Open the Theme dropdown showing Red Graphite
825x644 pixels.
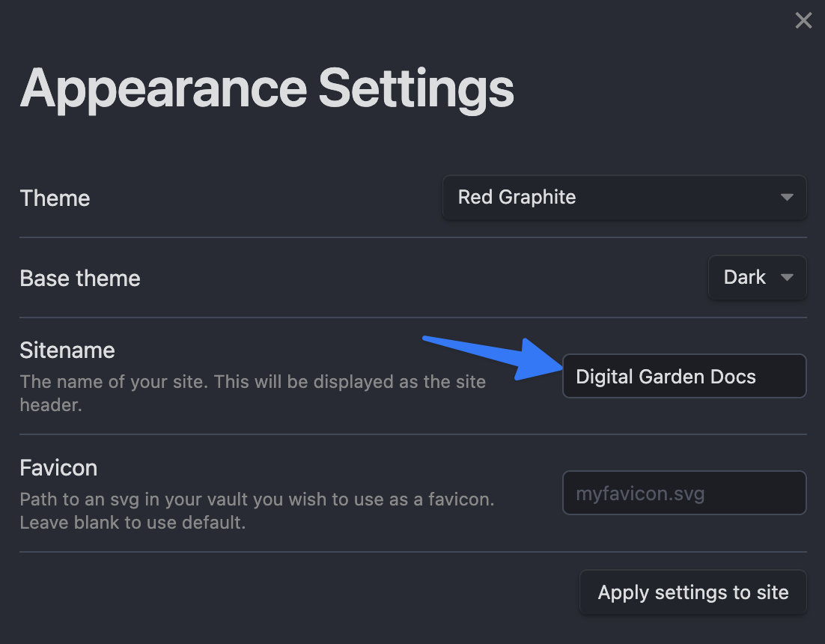(x=624, y=198)
